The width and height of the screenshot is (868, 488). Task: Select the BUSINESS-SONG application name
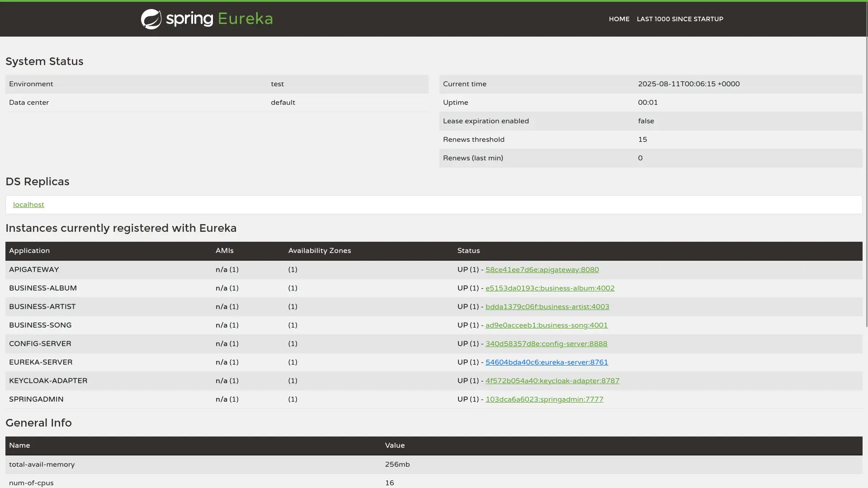pos(40,325)
